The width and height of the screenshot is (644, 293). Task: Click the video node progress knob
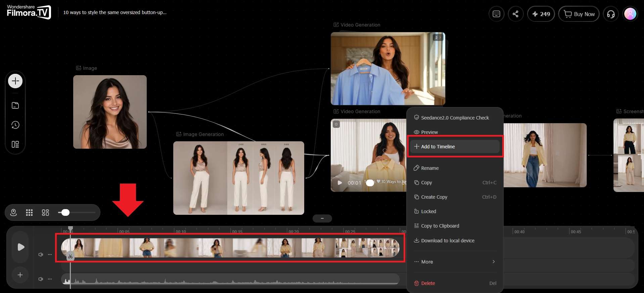(370, 183)
